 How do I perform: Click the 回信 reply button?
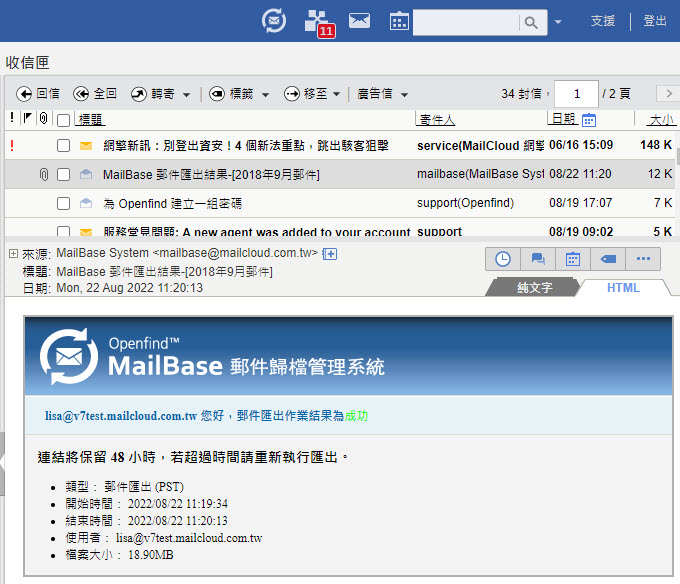[x=38, y=94]
